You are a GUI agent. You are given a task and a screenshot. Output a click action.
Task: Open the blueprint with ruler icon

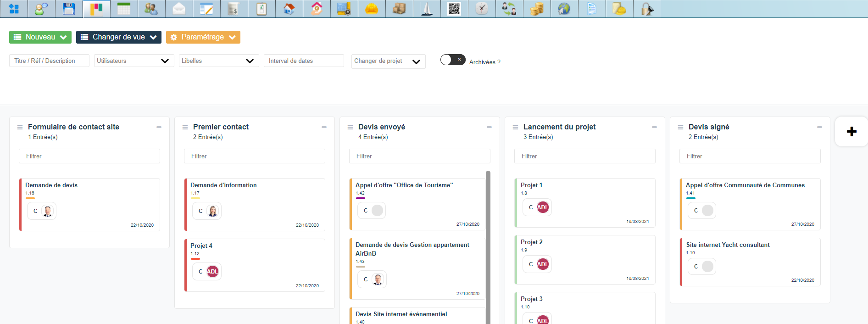[344, 9]
